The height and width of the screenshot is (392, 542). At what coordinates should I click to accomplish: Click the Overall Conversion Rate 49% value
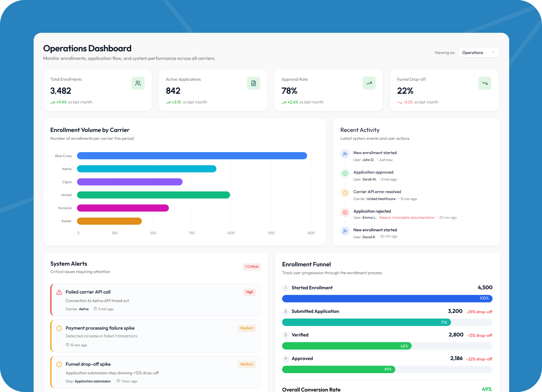tap(487, 389)
